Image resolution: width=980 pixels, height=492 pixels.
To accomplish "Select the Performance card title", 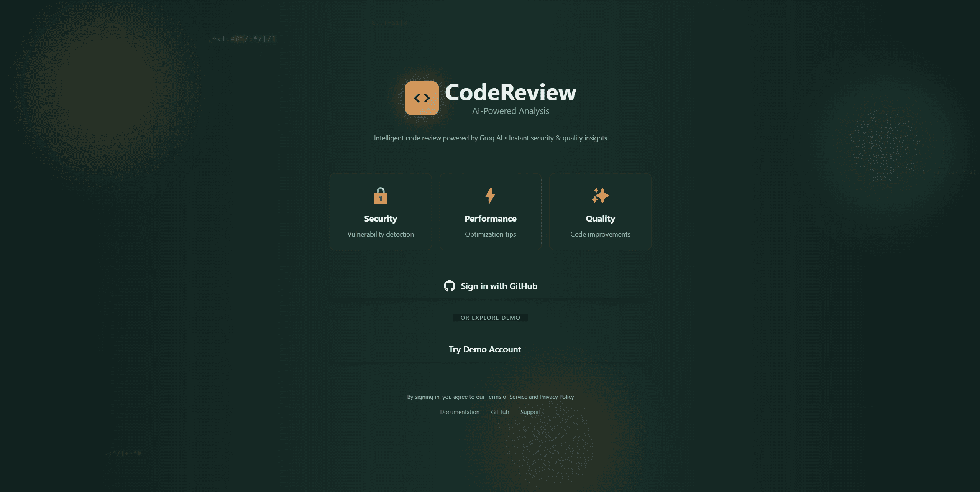I will coord(490,219).
